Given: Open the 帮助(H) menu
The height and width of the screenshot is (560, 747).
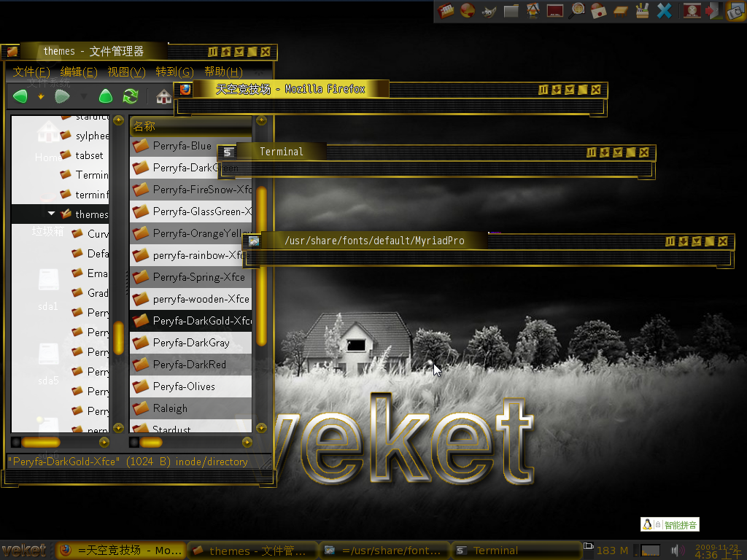Looking at the screenshot, I should (223, 72).
